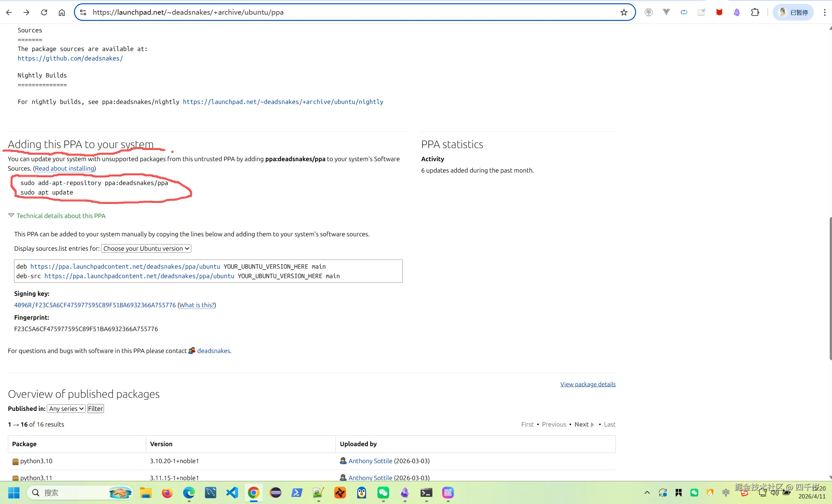Click the Windows taskbar search box
The image size is (832, 504).
(x=80, y=493)
